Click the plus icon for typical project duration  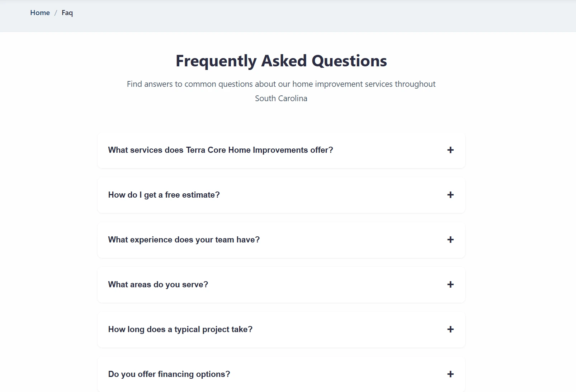[x=450, y=330]
